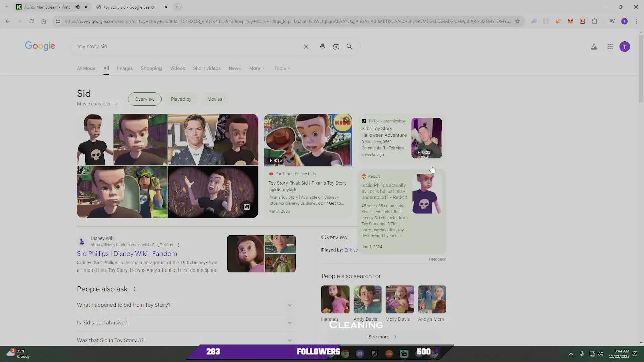Open Reddit Sid skull shirt thumbnail
The width and height of the screenshot is (644, 362).
427,194
